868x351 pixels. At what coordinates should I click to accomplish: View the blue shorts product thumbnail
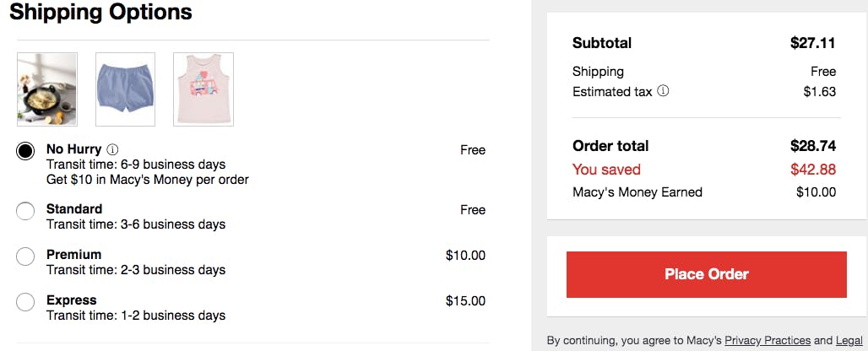[x=126, y=89]
